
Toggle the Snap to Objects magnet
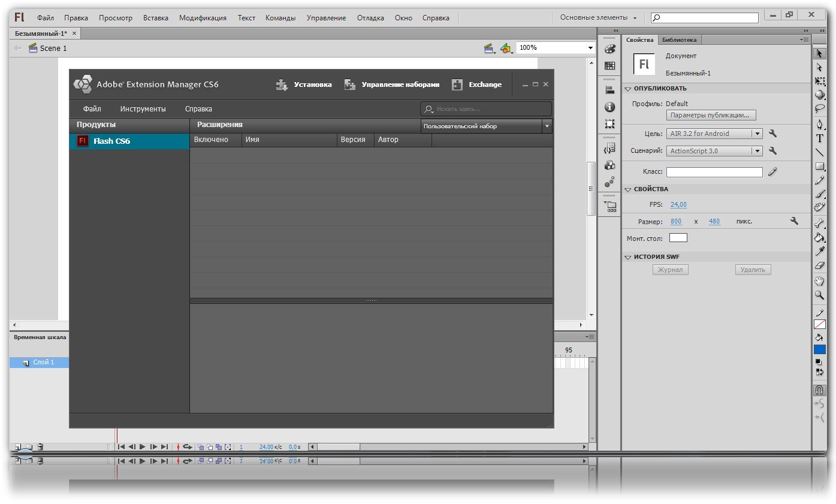click(x=819, y=390)
